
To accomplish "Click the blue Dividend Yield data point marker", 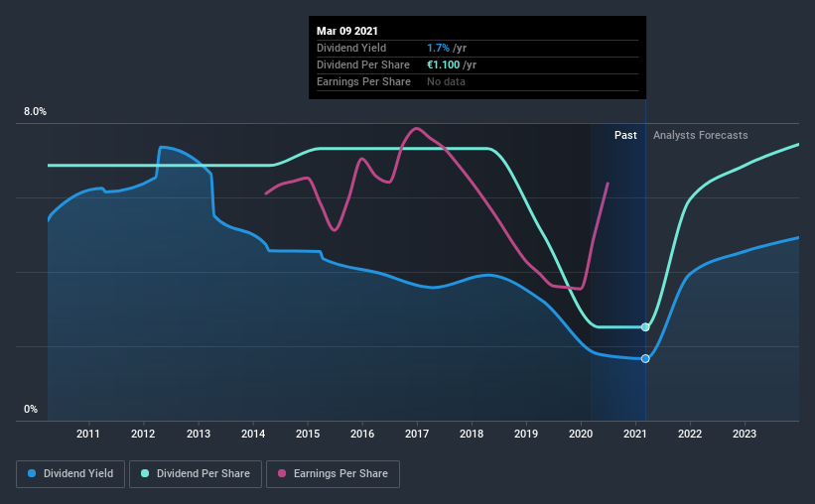I will [x=645, y=358].
